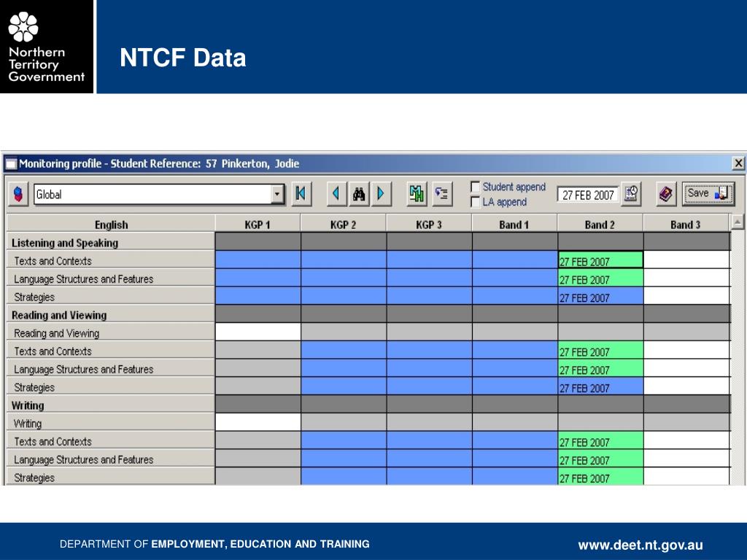
Task: Click the Save button
Action: [x=708, y=194]
